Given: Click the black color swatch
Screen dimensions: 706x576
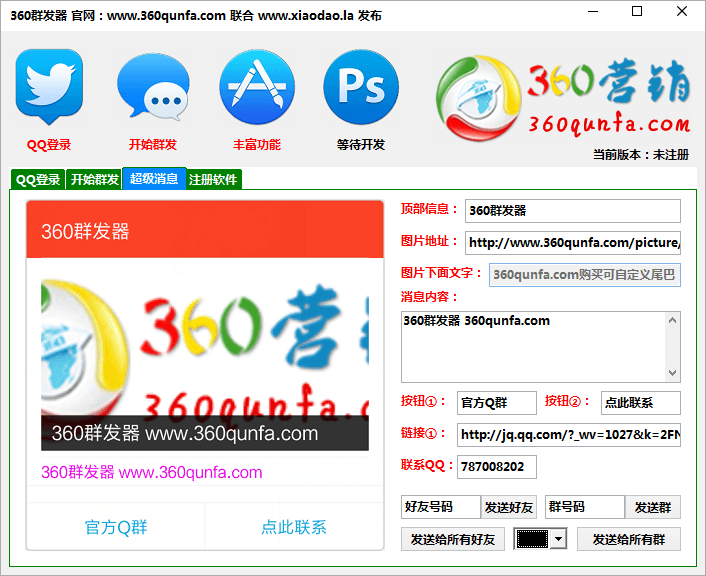Looking at the screenshot, I should [x=533, y=540].
